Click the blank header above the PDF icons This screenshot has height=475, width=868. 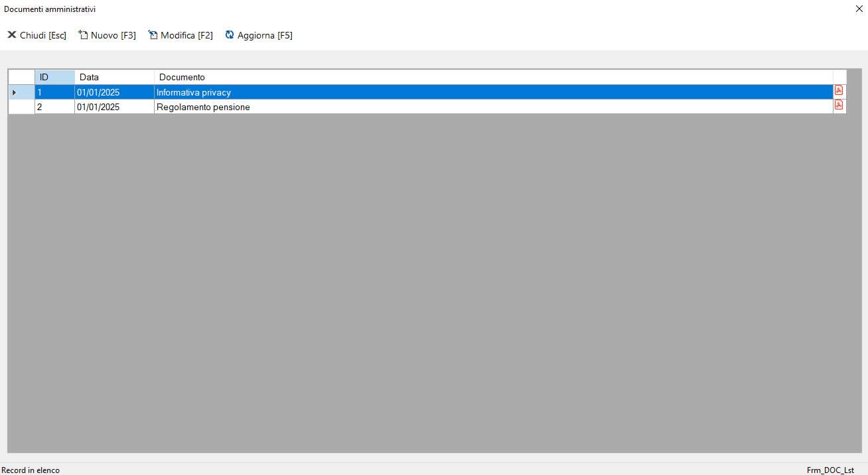tap(839, 77)
